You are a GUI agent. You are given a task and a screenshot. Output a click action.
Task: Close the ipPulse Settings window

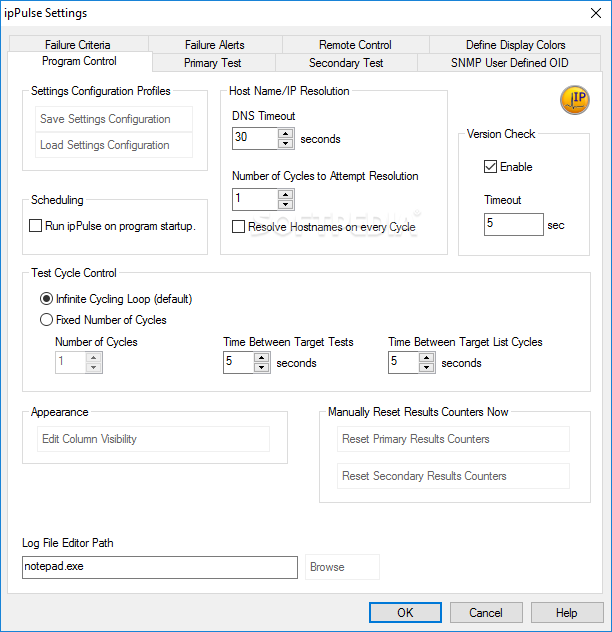tap(595, 13)
